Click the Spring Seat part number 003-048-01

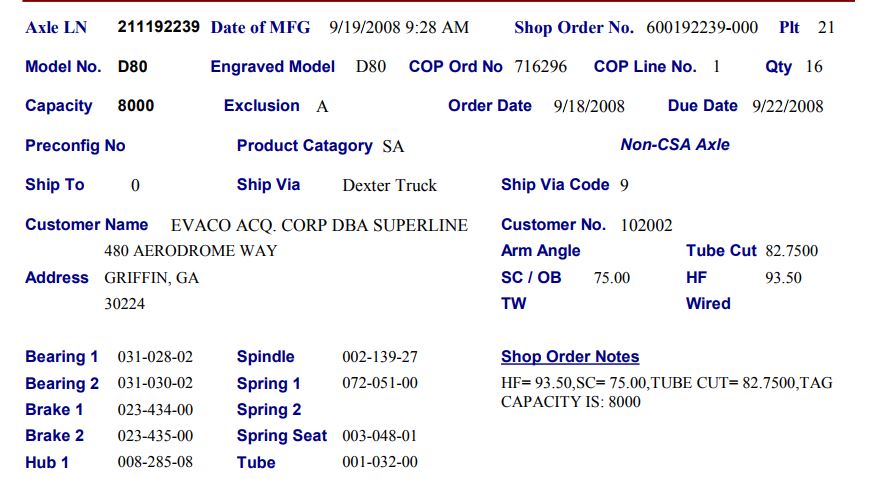click(380, 436)
